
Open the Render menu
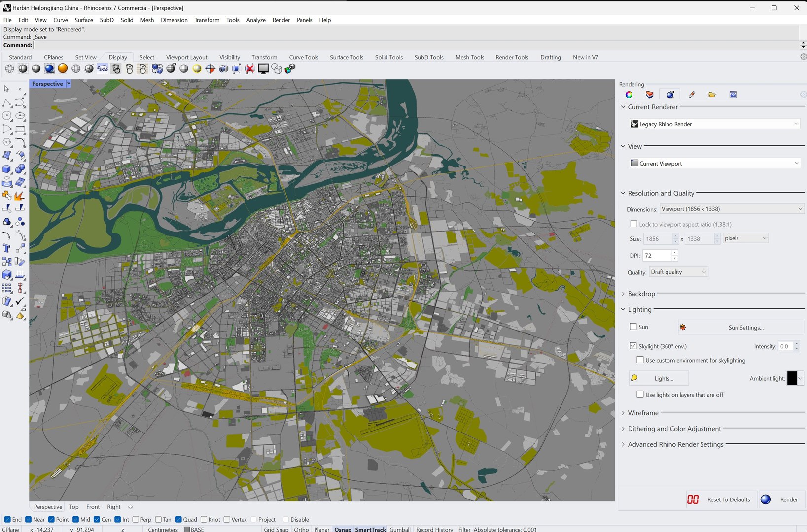tap(281, 20)
